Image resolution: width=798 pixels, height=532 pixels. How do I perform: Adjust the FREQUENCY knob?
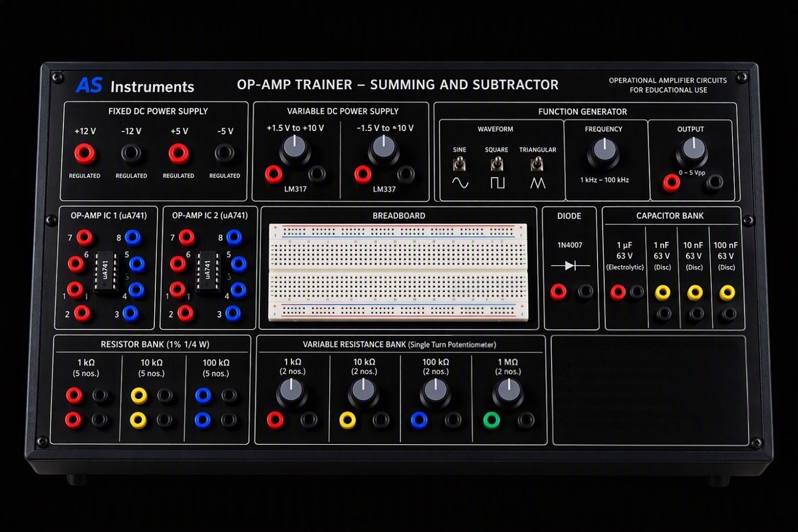pos(603,154)
